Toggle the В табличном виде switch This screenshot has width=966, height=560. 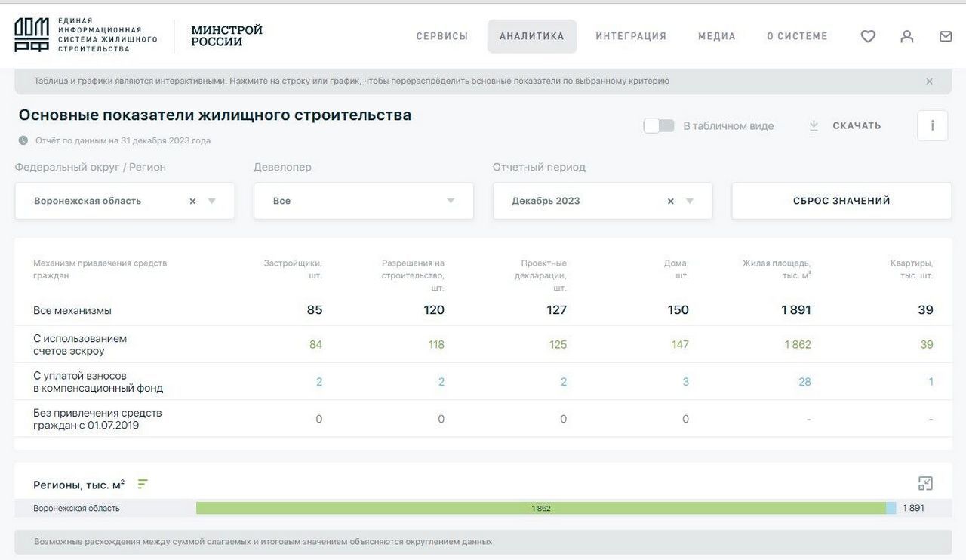pos(659,125)
